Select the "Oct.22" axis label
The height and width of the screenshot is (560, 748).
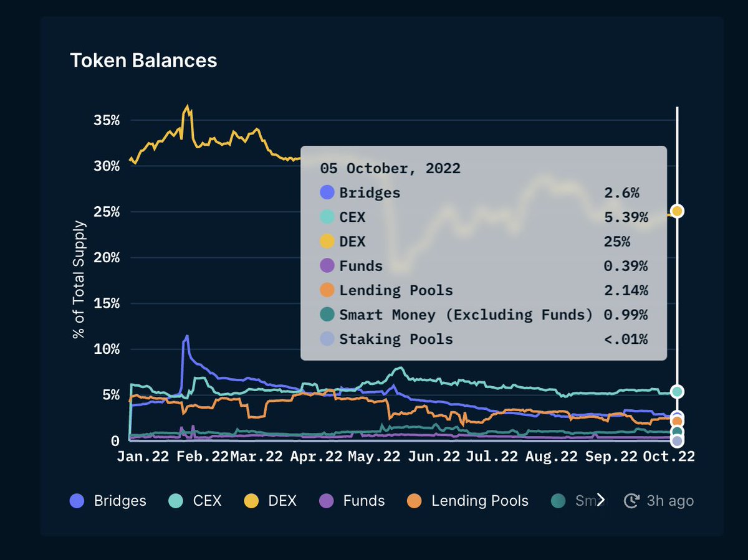coord(669,456)
